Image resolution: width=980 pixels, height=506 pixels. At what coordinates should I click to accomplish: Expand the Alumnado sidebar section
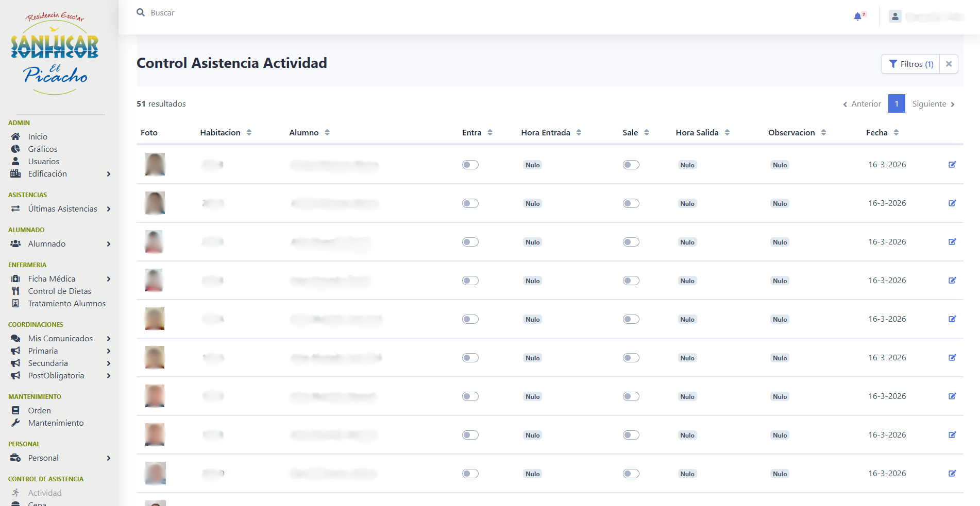108,244
